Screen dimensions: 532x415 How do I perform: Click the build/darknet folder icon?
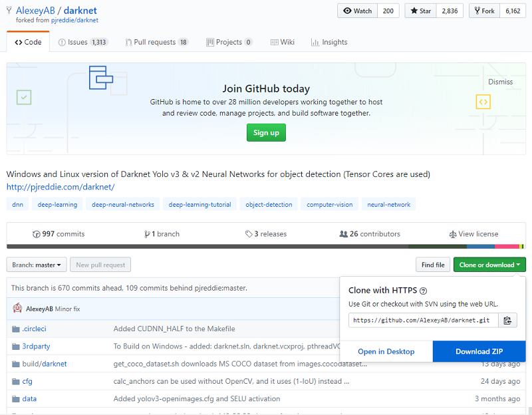(x=15, y=364)
